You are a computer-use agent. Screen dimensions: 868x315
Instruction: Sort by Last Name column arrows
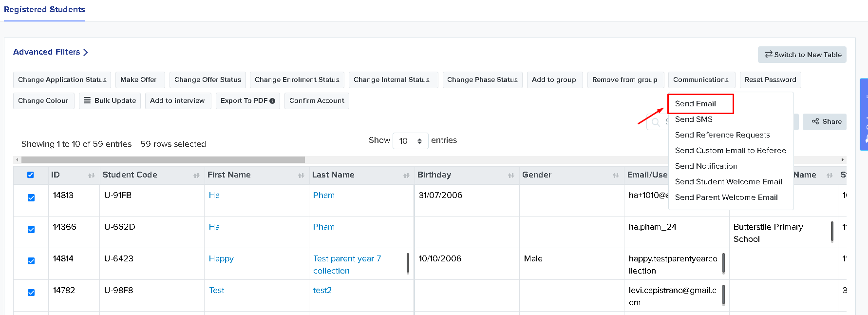(406, 176)
